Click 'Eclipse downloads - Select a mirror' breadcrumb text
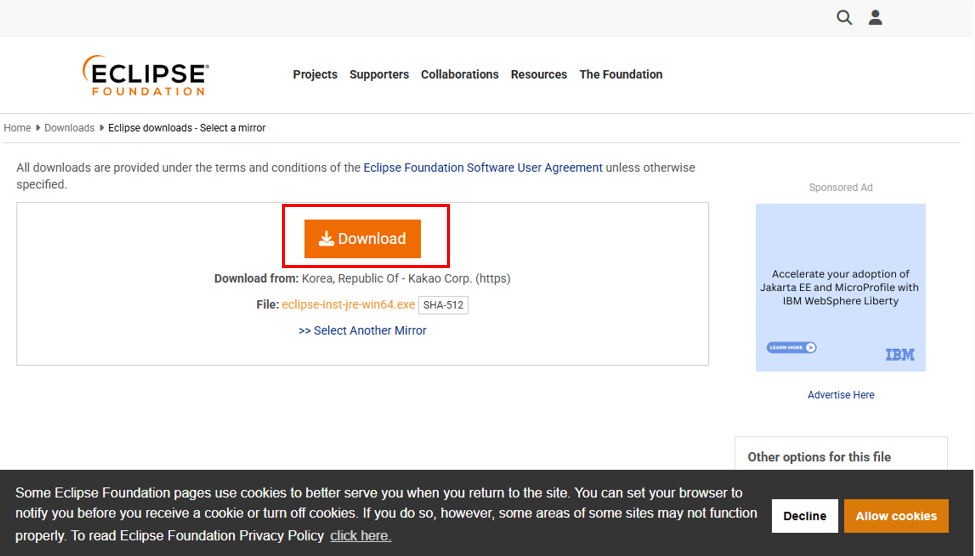 pos(187,127)
